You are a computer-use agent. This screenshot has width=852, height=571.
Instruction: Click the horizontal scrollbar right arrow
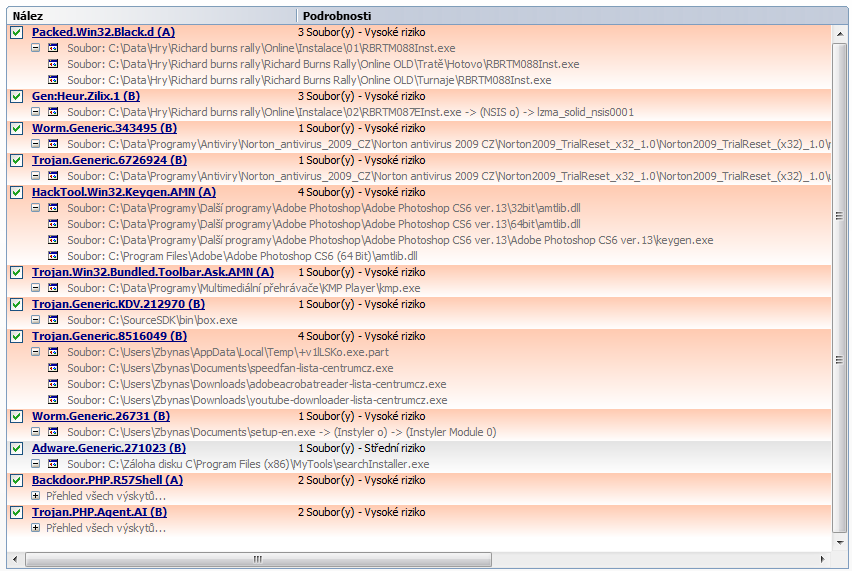point(823,559)
